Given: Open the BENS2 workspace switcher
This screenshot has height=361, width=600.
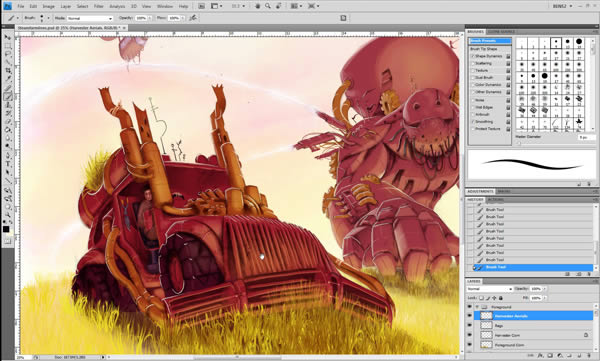Looking at the screenshot, I should [x=562, y=6].
